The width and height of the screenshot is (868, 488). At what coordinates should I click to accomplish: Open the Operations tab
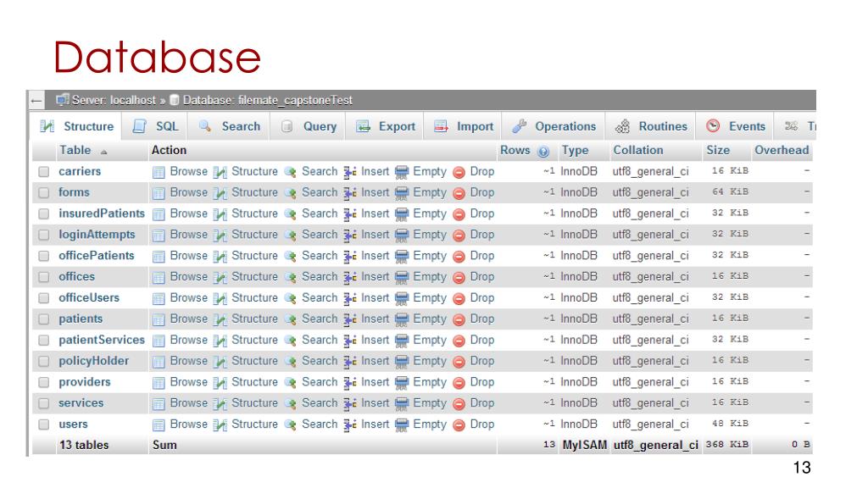pyautogui.click(x=554, y=126)
